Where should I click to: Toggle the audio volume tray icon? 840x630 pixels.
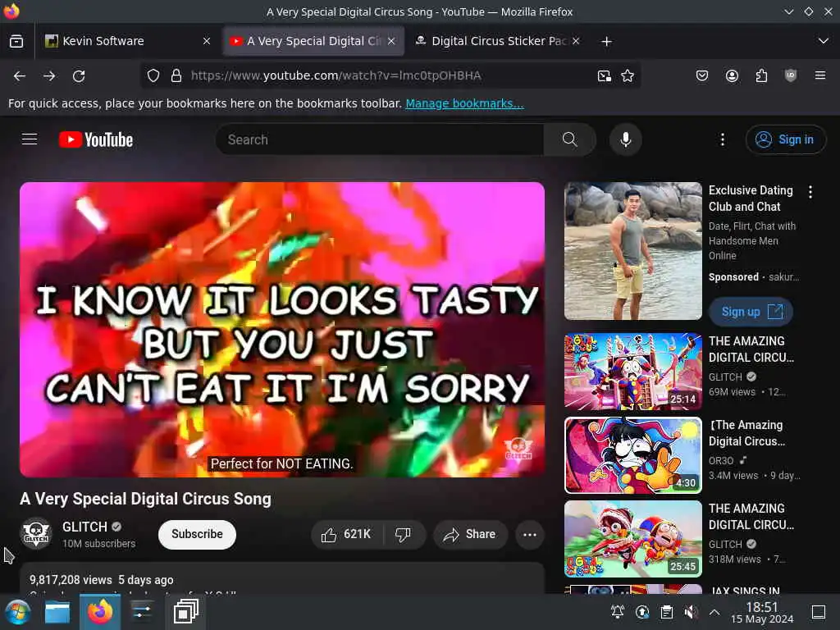coord(691,612)
